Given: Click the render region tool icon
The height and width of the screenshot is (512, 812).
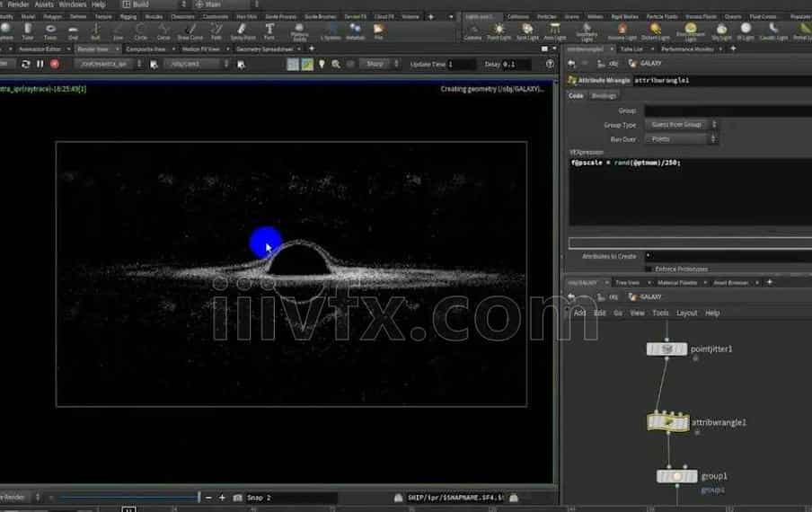Looking at the screenshot, I should (x=293, y=64).
